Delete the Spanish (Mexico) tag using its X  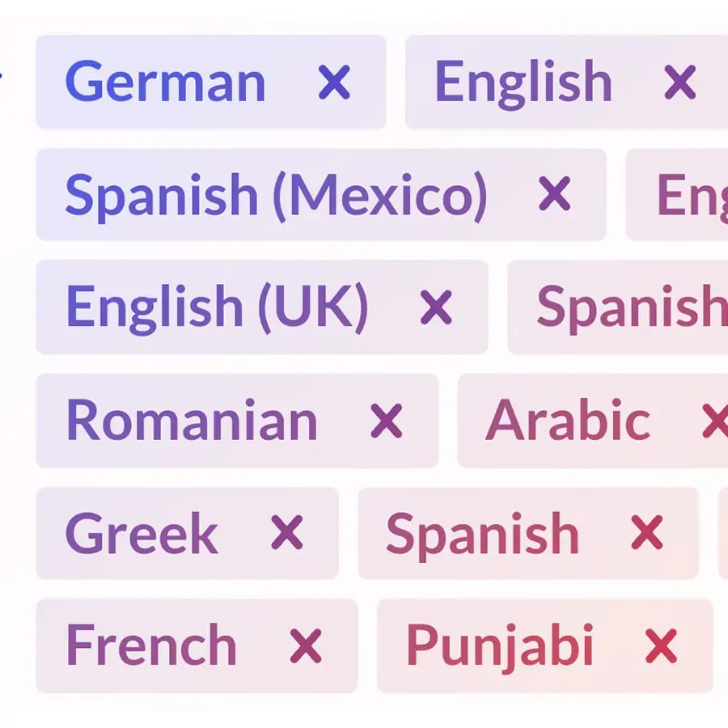(554, 194)
